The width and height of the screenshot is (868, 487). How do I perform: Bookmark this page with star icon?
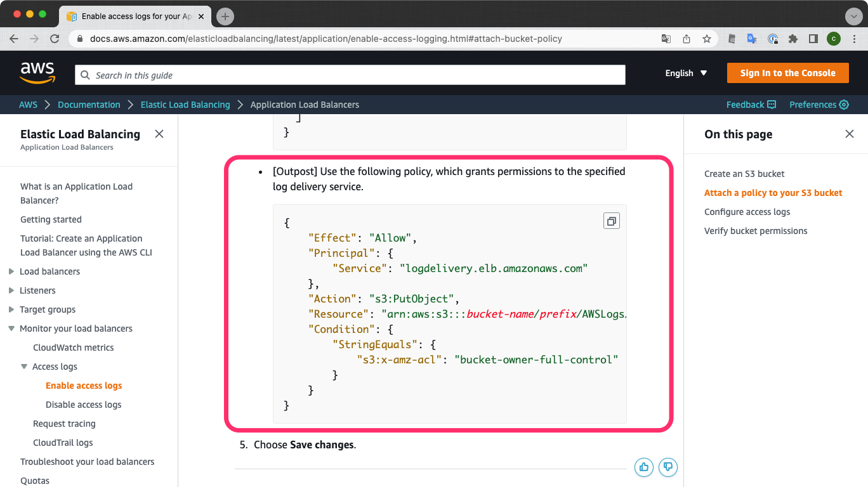point(707,39)
